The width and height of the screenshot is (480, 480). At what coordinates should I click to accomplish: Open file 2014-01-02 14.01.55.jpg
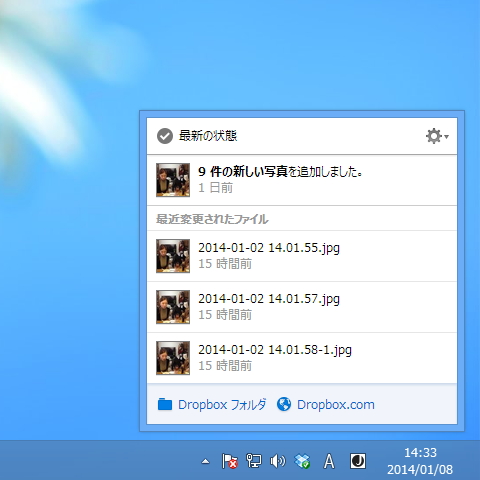[x=269, y=248]
